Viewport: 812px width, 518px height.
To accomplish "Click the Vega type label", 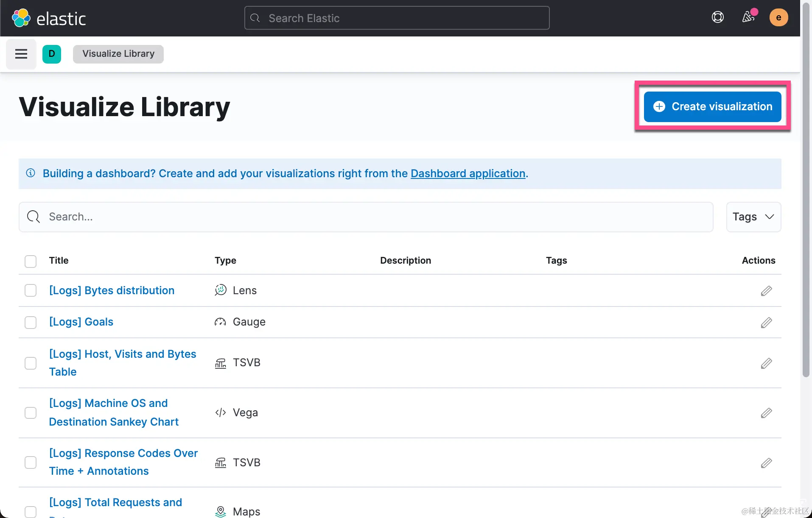I will pyautogui.click(x=245, y=412).
